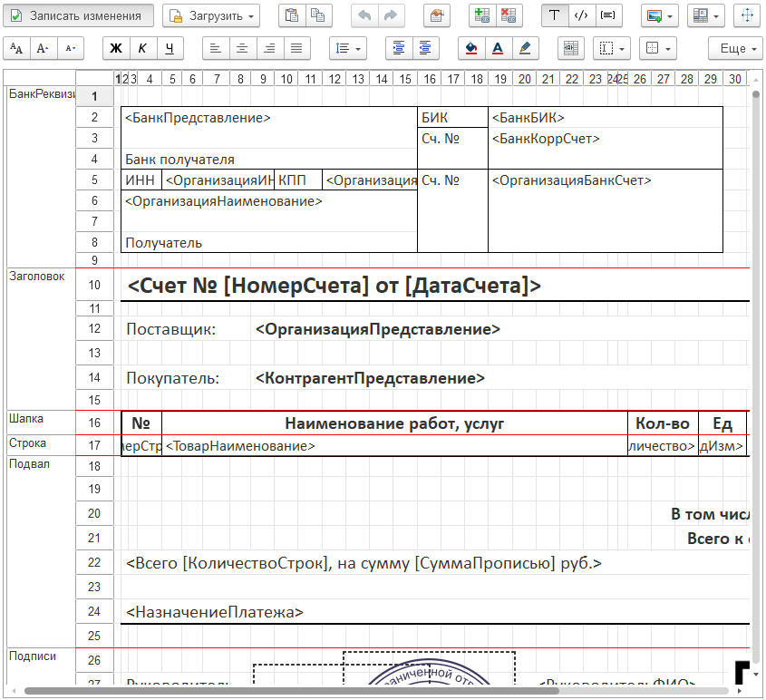The width and height of the screenshot is (766, 700).
Task: Select the <ОрганизацияБанкСчет> cell
Action: click(606, 211)
